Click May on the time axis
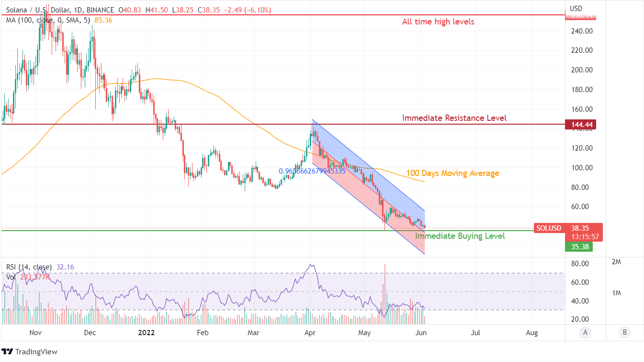 coord(365,332)
